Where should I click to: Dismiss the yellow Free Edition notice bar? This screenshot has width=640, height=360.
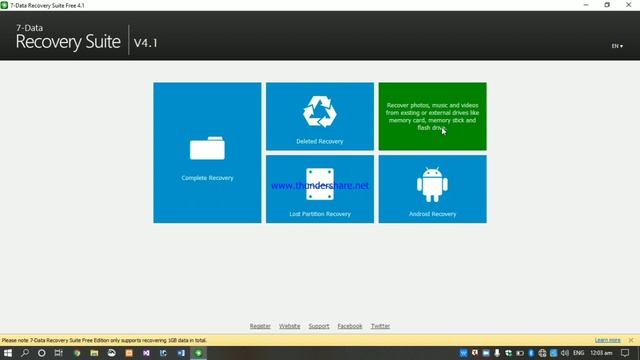631,340
